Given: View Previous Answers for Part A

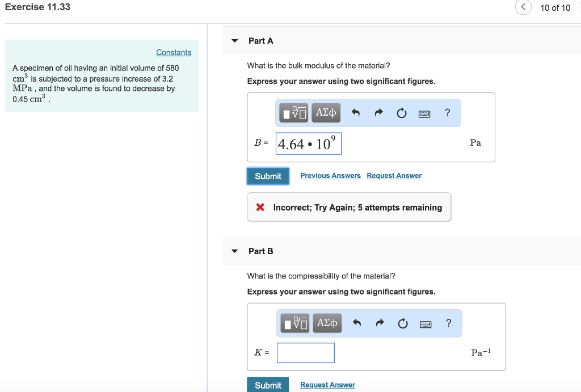Looking at the screenshot, I should tap(330, 175).
